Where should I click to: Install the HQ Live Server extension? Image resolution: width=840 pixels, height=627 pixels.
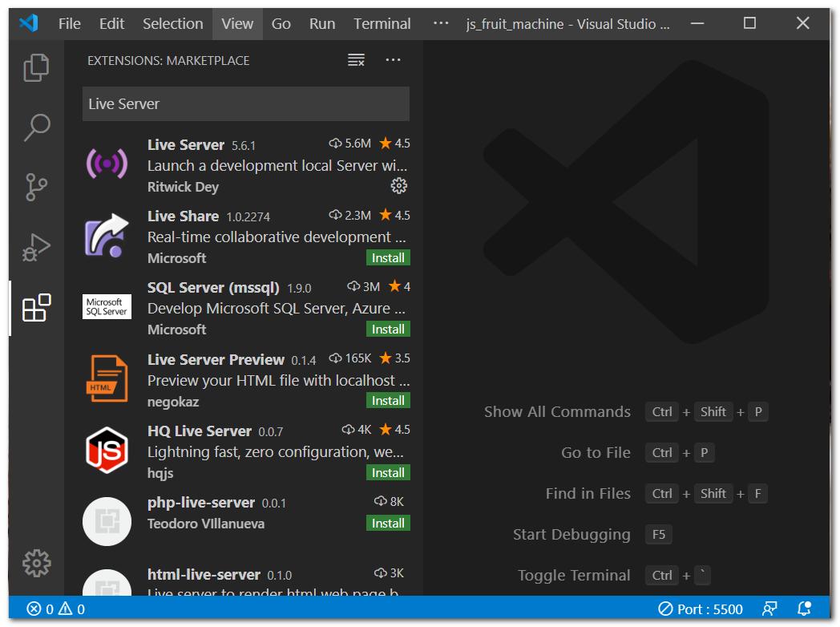(x=388, y=473)
